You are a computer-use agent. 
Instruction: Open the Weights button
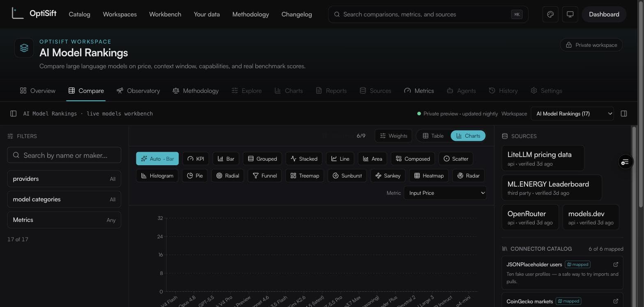[393, 136]
